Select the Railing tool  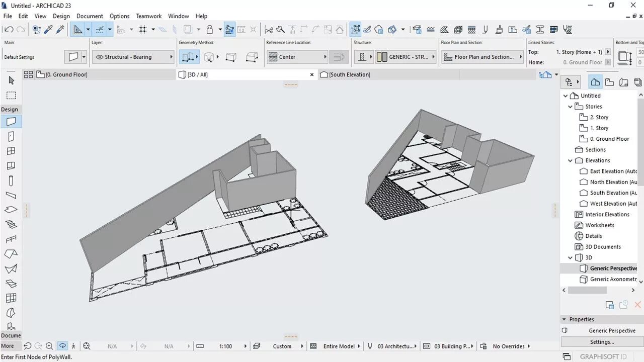pos(11,239)
